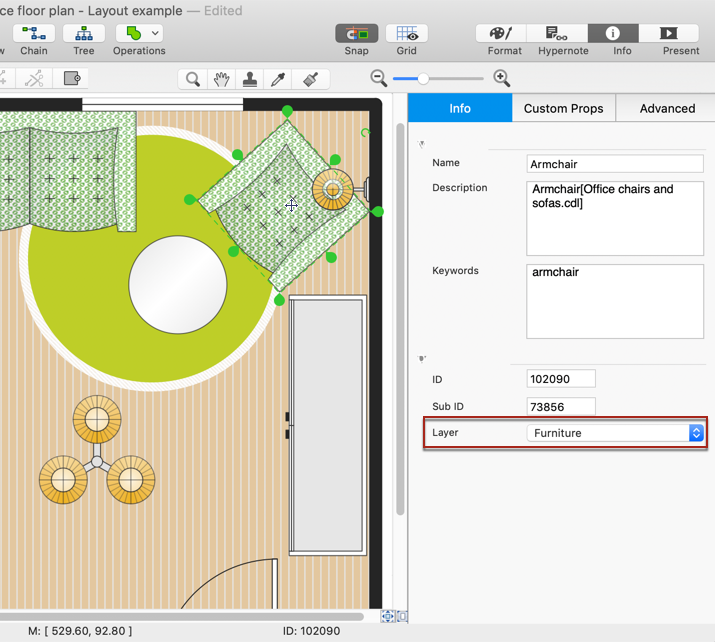Select the hand pan tool
715x642 pixels.
click(222, 79)
